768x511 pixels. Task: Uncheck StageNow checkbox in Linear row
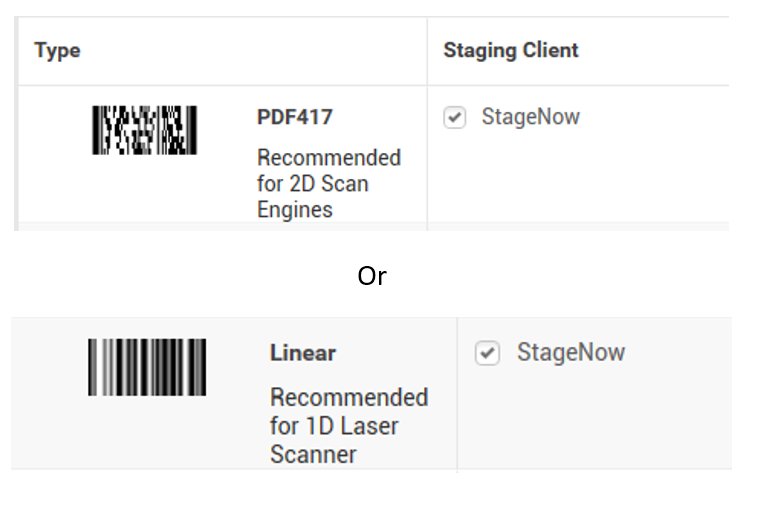coord(487,353)
